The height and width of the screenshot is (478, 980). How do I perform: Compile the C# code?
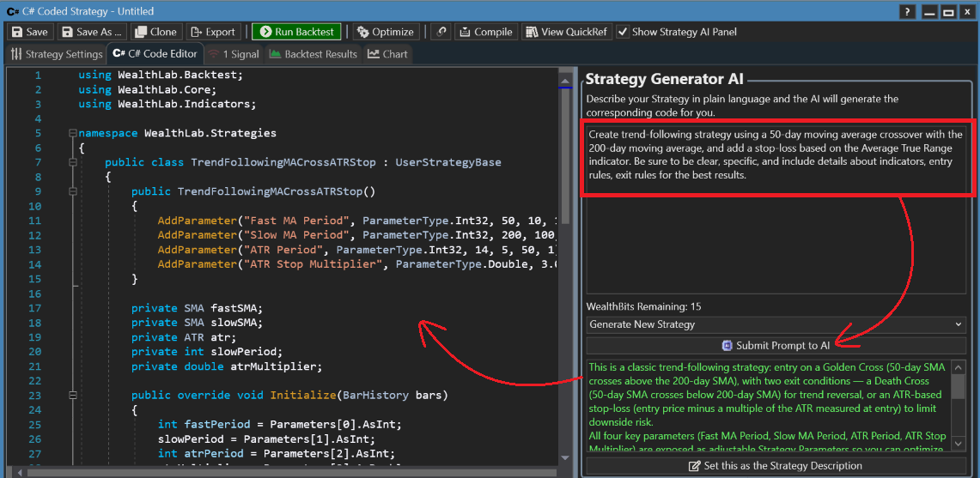(486, 32)
